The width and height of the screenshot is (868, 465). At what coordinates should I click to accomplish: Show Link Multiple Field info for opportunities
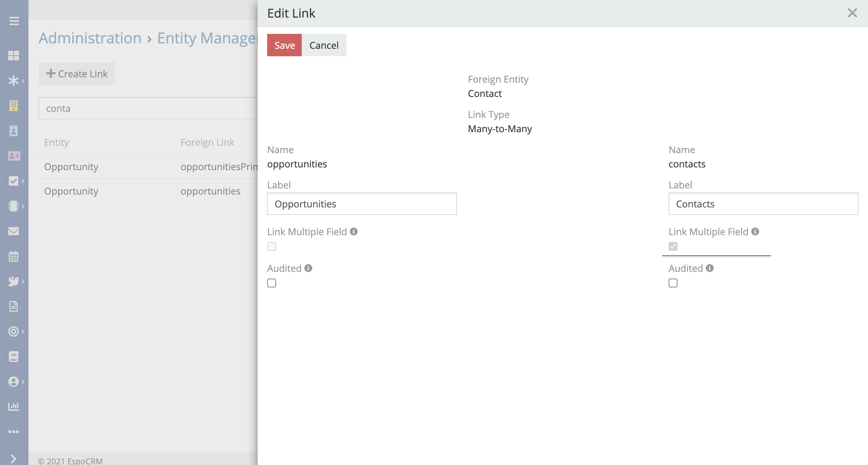[x=354, y=231]
